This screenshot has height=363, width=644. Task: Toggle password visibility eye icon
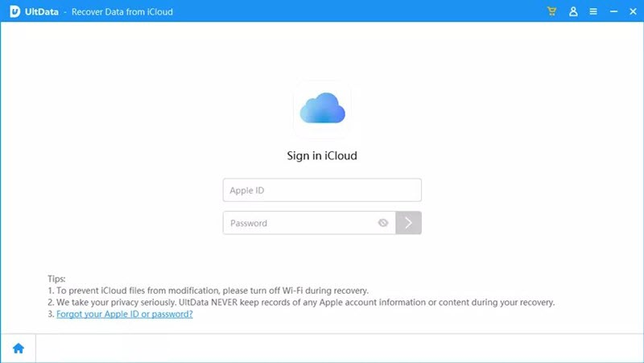pos(383,223)
